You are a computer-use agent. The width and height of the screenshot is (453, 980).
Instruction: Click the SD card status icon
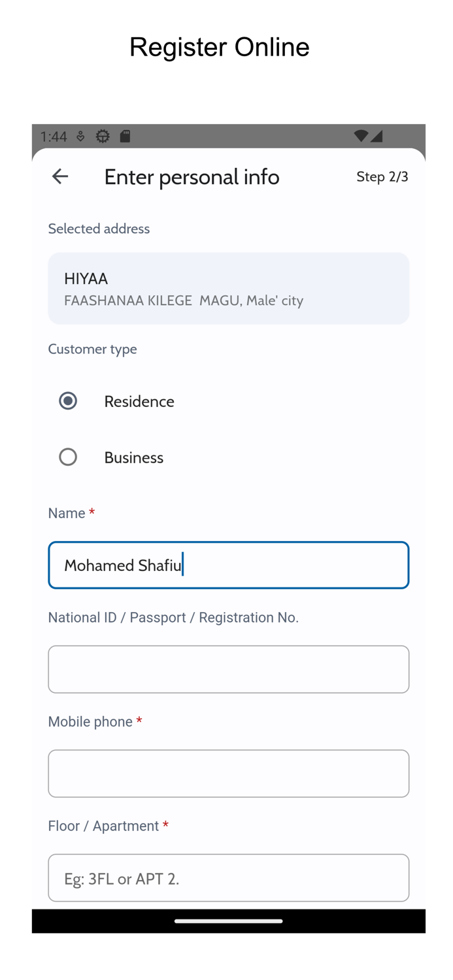(125, 136)
